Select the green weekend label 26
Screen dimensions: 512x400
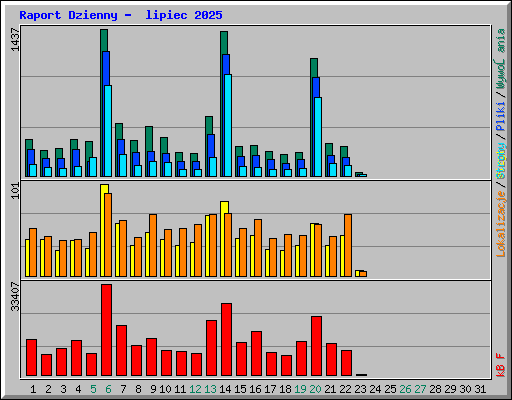(405, 389)
